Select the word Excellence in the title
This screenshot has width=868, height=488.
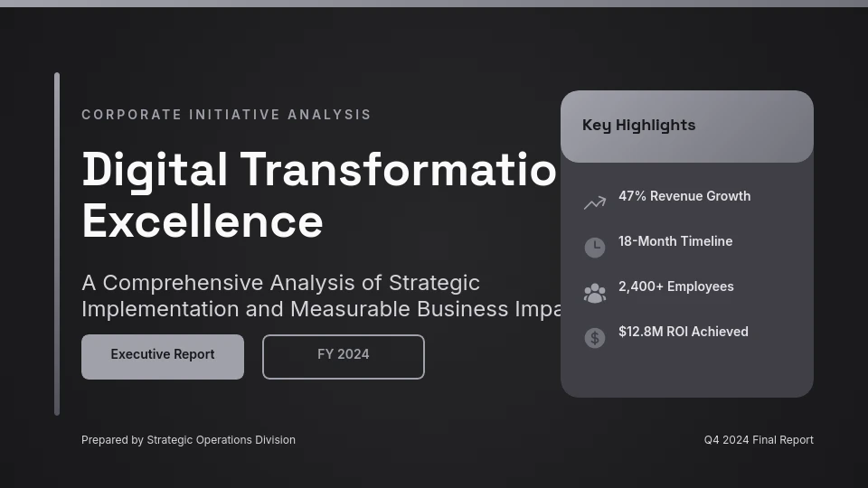pyautogui.click(x=202, y=221)
